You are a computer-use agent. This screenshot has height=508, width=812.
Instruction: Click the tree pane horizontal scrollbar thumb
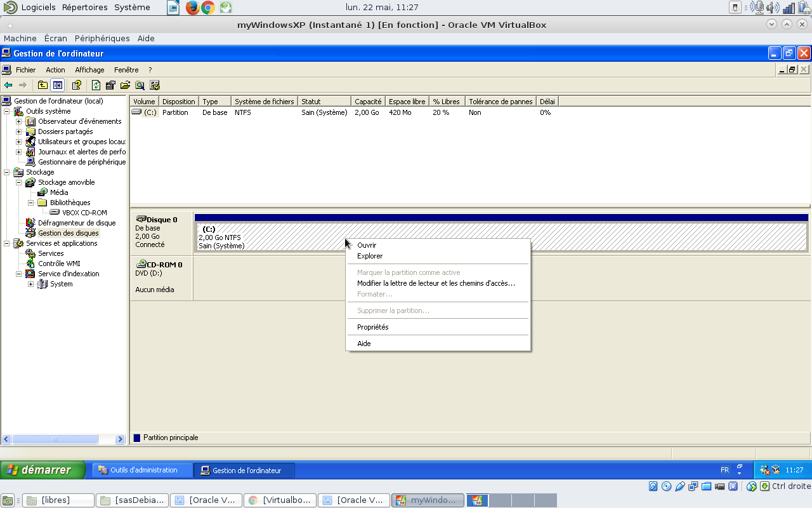pyautogui.click(x=55, y=439)
